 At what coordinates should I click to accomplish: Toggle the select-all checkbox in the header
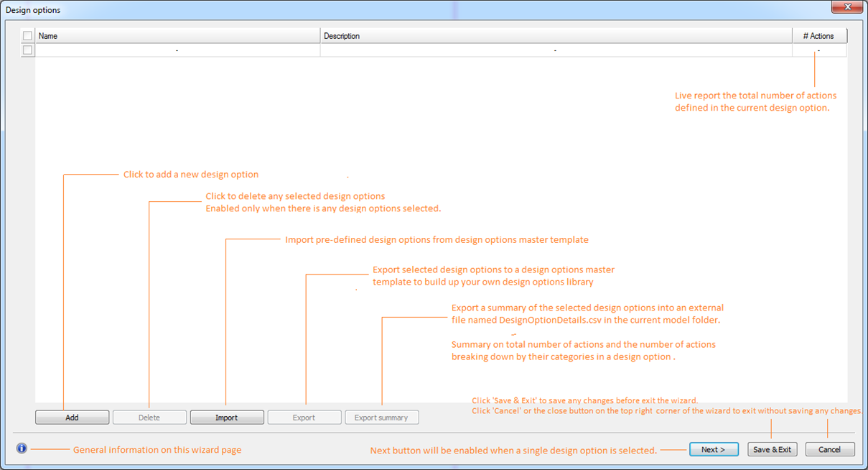coord(28,36)
